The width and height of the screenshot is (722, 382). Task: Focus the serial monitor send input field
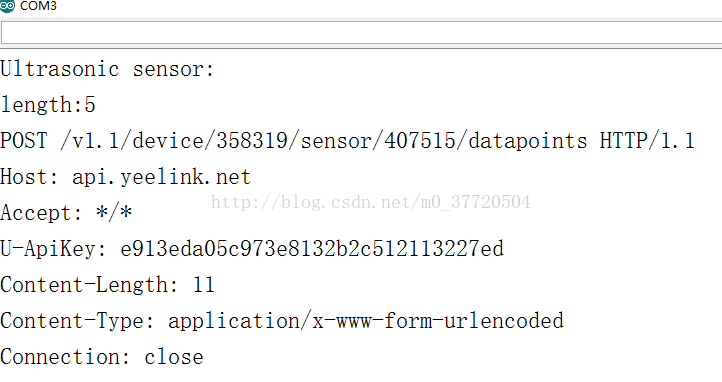tap(361, 33)
